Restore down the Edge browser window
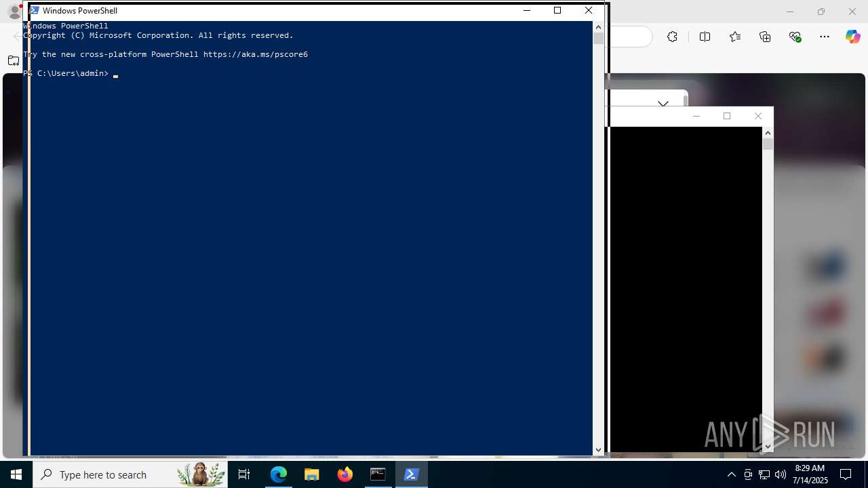Viewport: 868px width, 488px height. tap(821, 12)
